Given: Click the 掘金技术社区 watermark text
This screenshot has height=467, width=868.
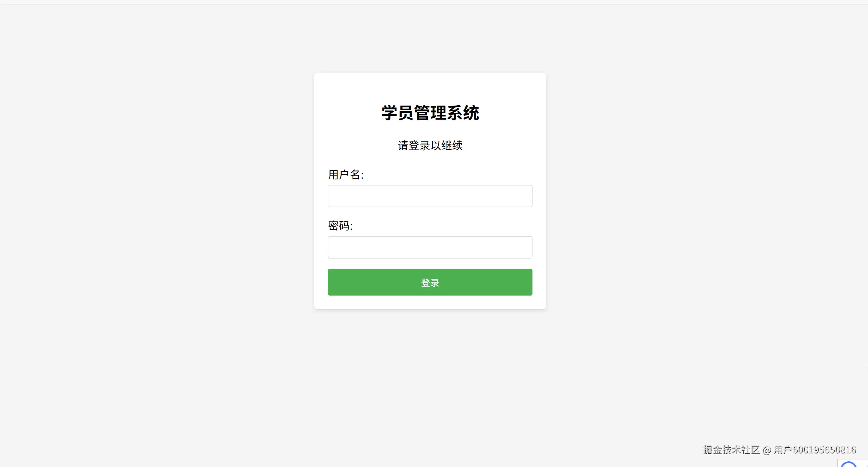Looking at the screenshot, I should pyautogui.click(x=731, y=450).
